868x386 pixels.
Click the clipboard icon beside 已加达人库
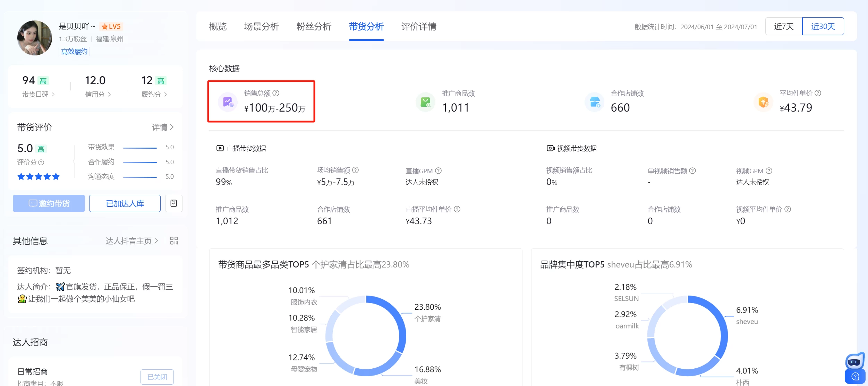pos(174,203)
